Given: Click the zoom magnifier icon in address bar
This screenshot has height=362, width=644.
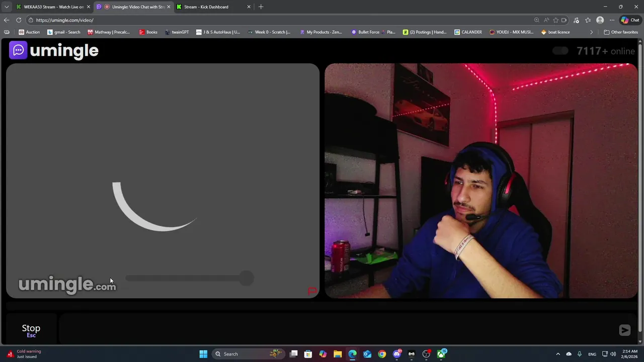Looking at the screenshot, I should (x=536, y=20).
